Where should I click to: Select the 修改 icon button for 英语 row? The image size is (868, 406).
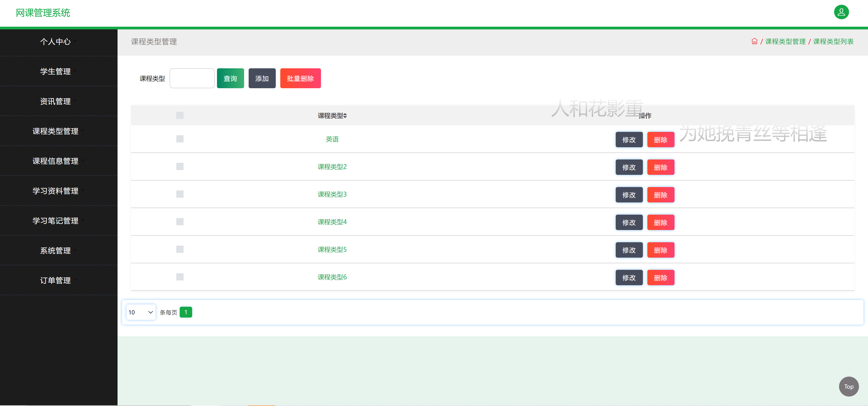(629, 139)
